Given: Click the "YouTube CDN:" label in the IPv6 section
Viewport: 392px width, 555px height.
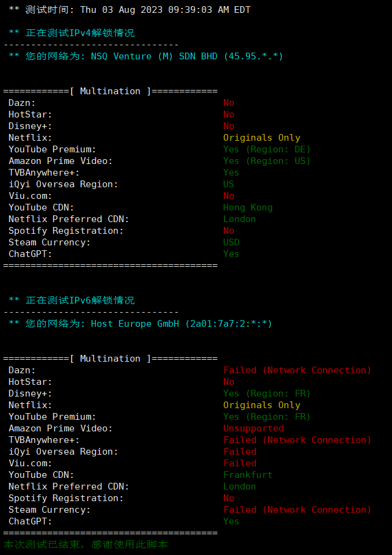Looking at the screenshot, I should [42, 475].
